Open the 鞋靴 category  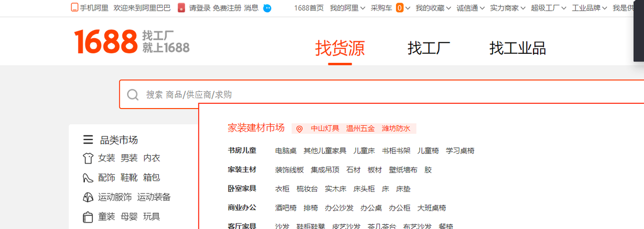129,177
